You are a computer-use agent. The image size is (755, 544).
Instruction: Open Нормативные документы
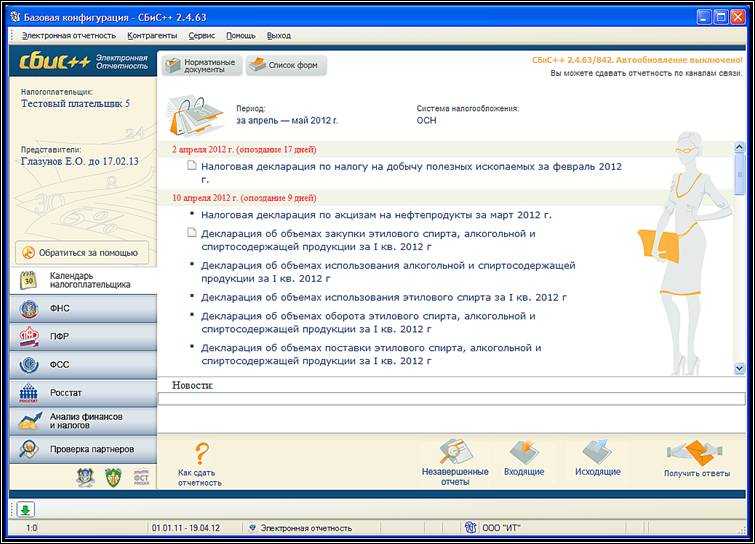tap(201, 65)
